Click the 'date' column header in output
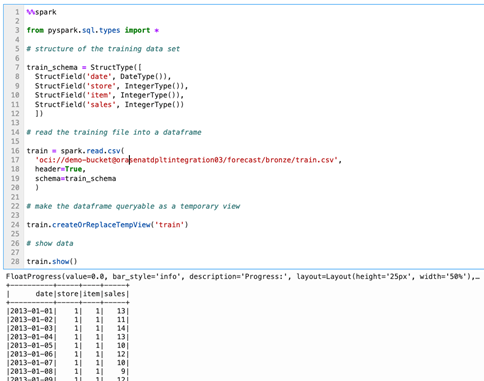Viewport: 484px width, 381px height. 44,294
